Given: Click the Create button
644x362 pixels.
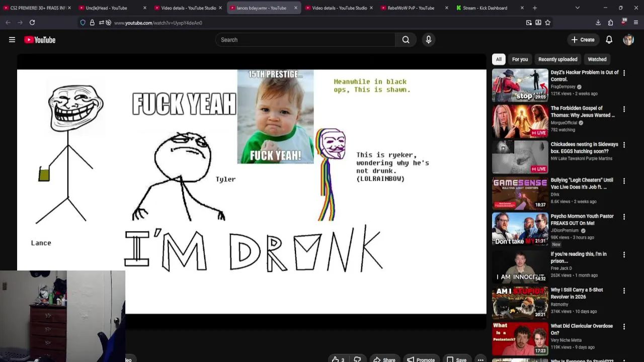Looking at the screenshot, I should [583, 40].
